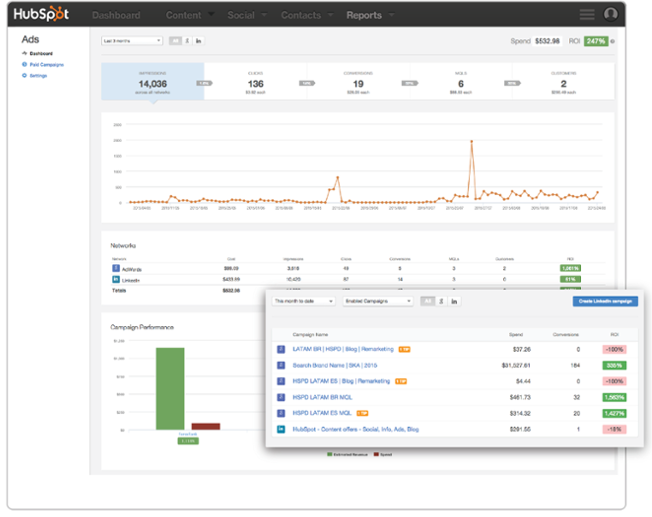This screenshot has width=652, height=517.
Task: Click the HubSpot logo
Action: 41,14
